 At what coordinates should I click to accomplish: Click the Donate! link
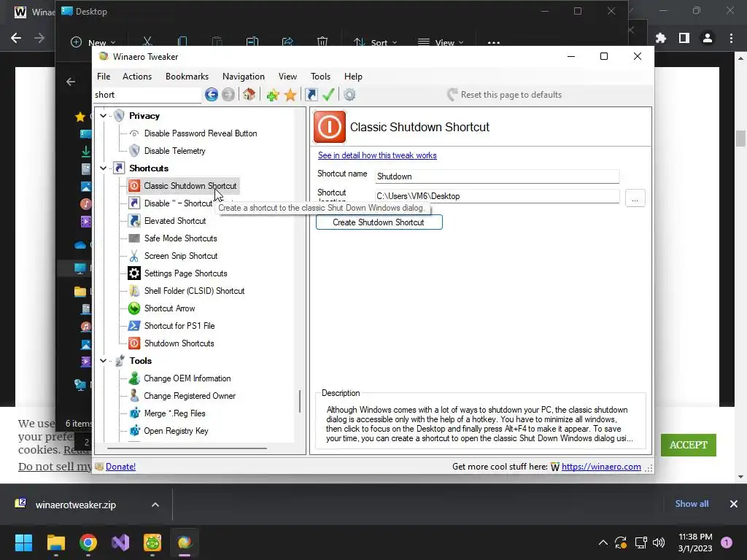120,467
